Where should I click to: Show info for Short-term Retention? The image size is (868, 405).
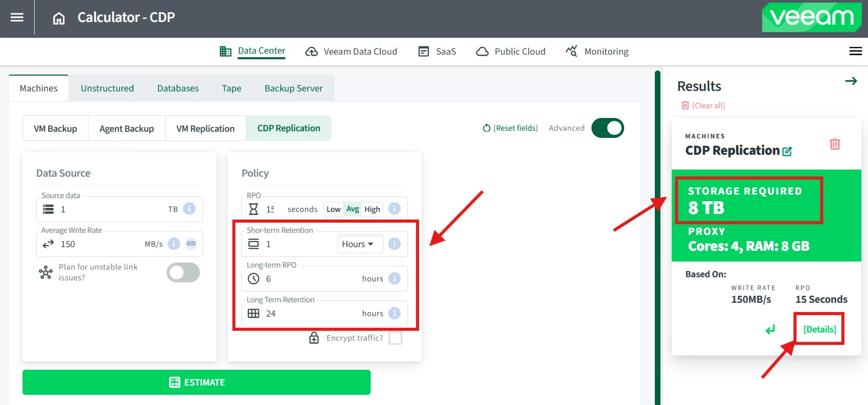coord(394,244)
